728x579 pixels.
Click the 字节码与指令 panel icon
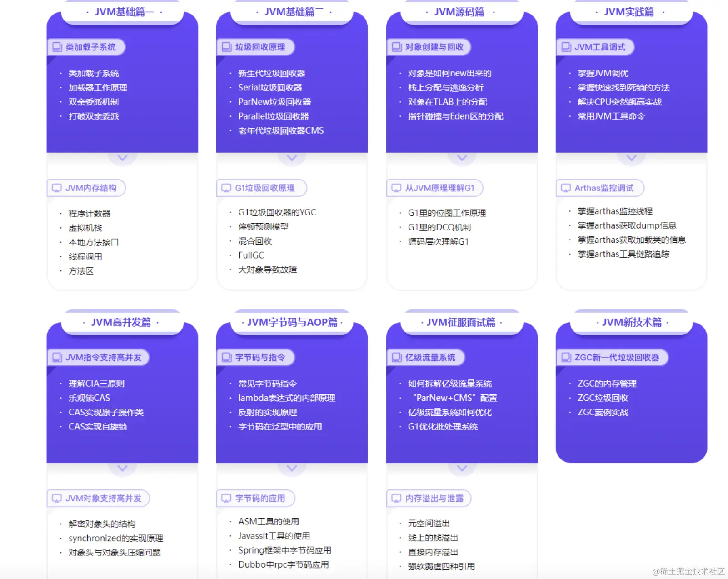[225, 357]
